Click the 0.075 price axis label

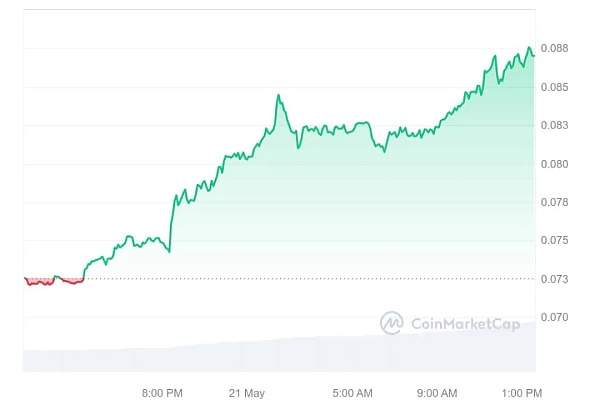coord(554,240)
